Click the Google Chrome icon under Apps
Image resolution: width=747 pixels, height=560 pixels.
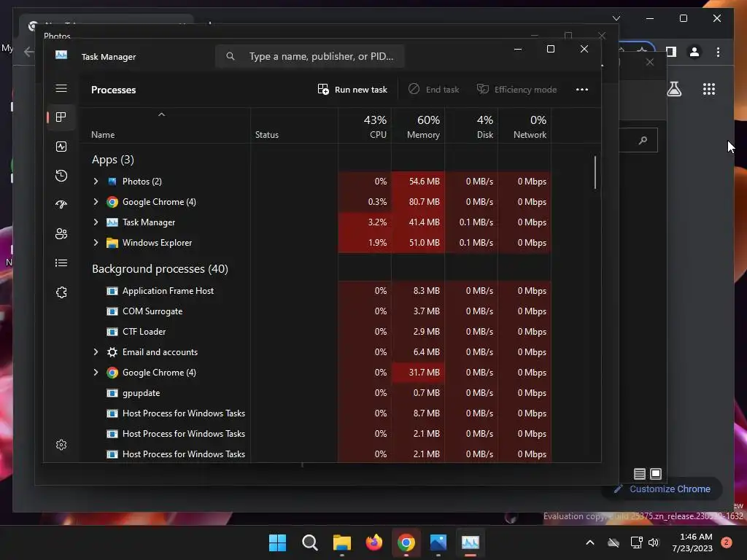tap(112, 202)
